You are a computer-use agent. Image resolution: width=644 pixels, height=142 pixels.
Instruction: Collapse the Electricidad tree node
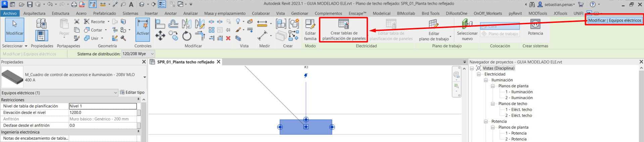pyautogui.click(x=479, y=74)
